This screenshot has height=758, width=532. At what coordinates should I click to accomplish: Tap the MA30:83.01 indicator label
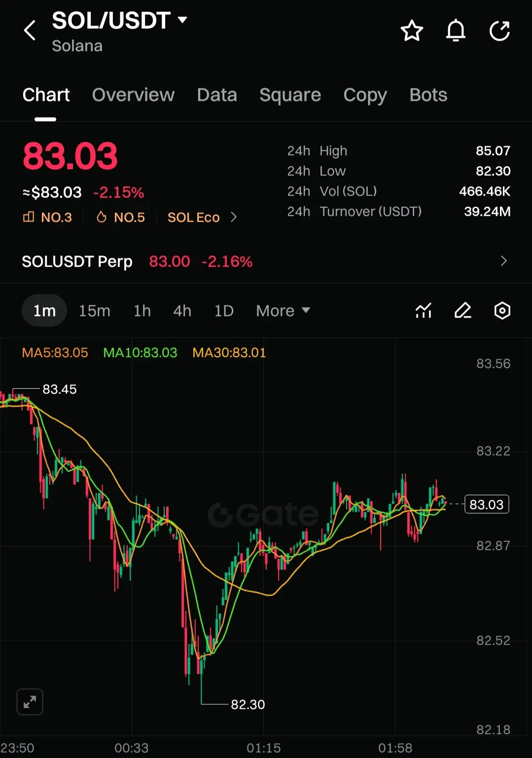(x=229, y=352)
